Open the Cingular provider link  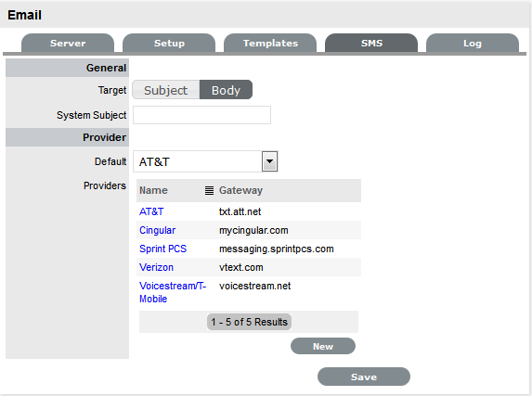(158, 230)
